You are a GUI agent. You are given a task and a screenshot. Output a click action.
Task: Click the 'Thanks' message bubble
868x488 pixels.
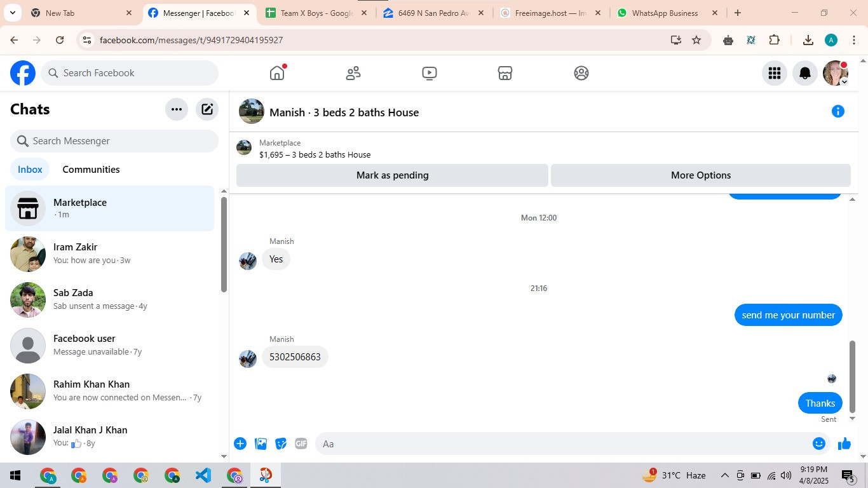coord(820,403)
